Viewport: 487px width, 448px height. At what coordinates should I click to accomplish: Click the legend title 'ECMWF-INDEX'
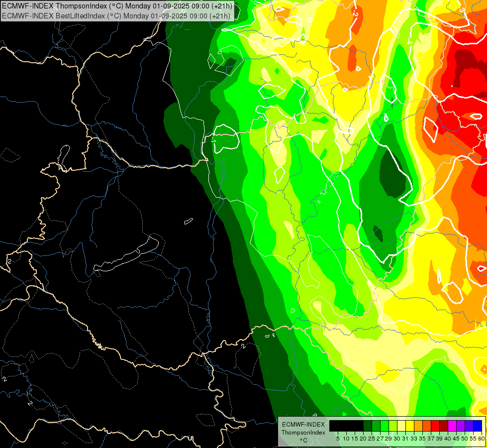tap(303, 425)
